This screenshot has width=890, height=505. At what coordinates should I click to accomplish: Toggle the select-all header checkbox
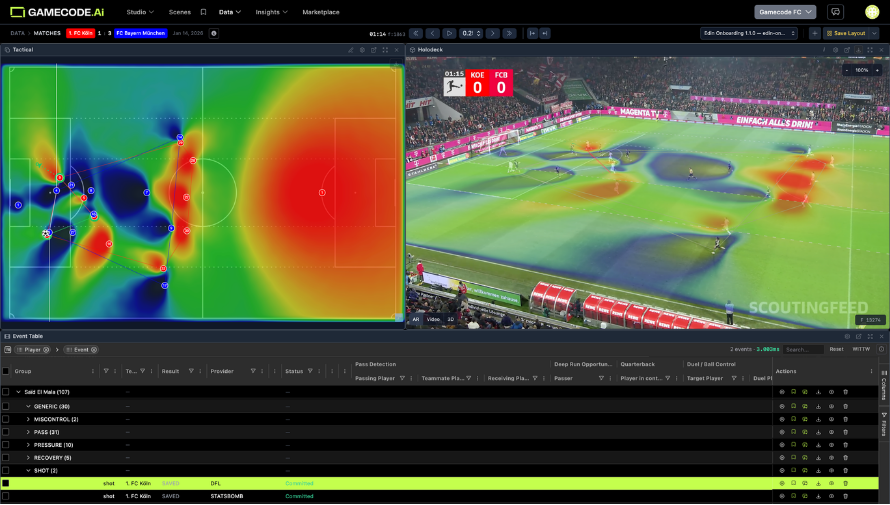(6, 371)
